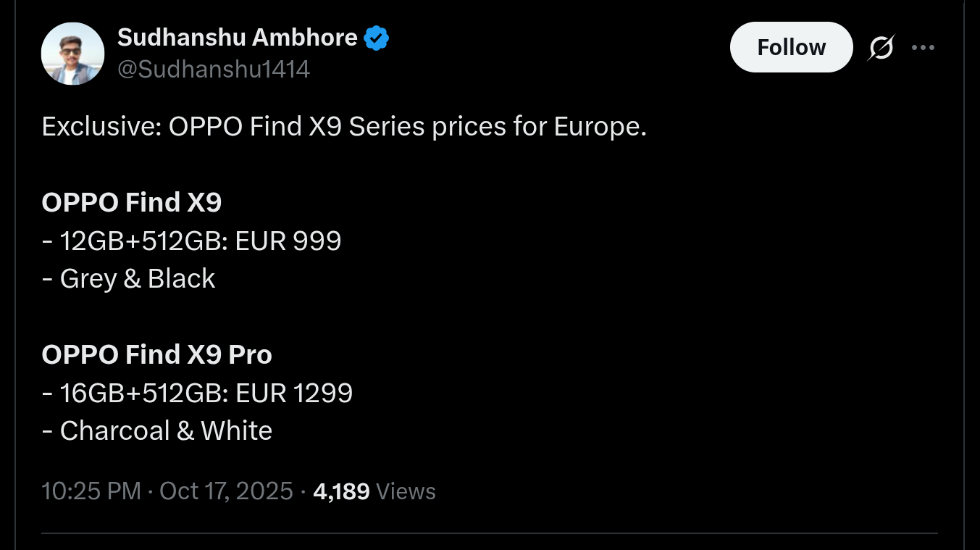Click the blue verified badge

click(377, 38)
